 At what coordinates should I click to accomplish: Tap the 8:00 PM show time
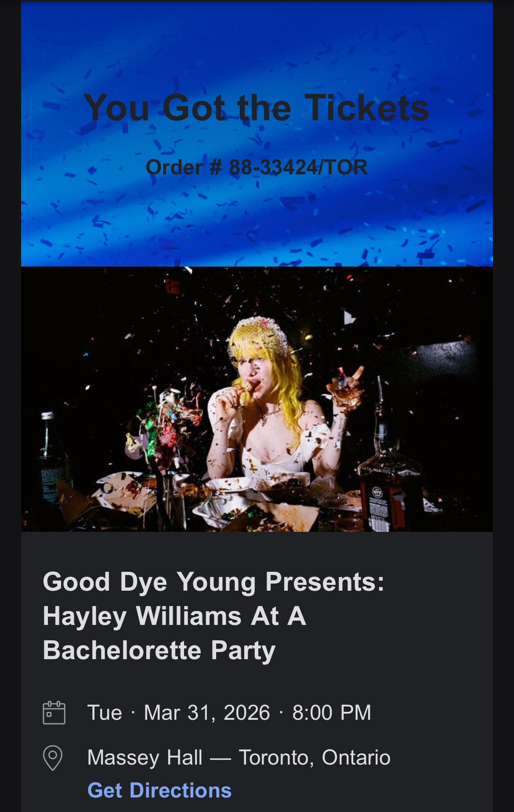[332, 712]
